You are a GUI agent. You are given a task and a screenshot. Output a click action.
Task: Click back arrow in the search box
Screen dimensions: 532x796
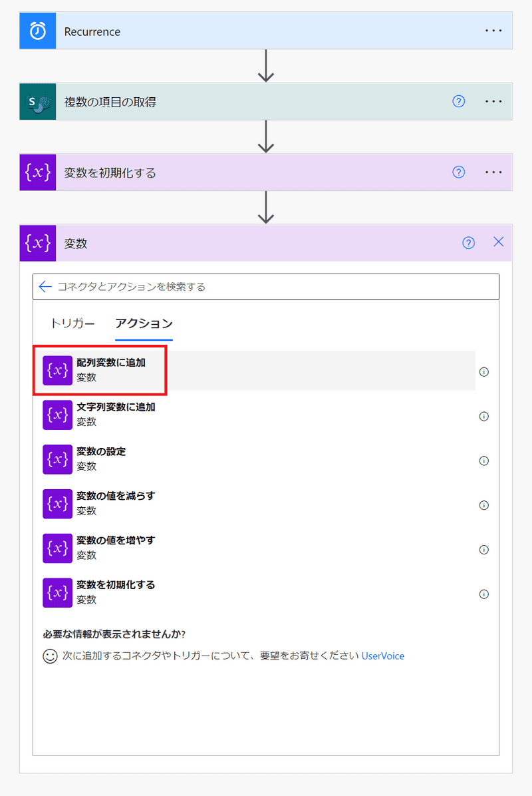(45, 287)
